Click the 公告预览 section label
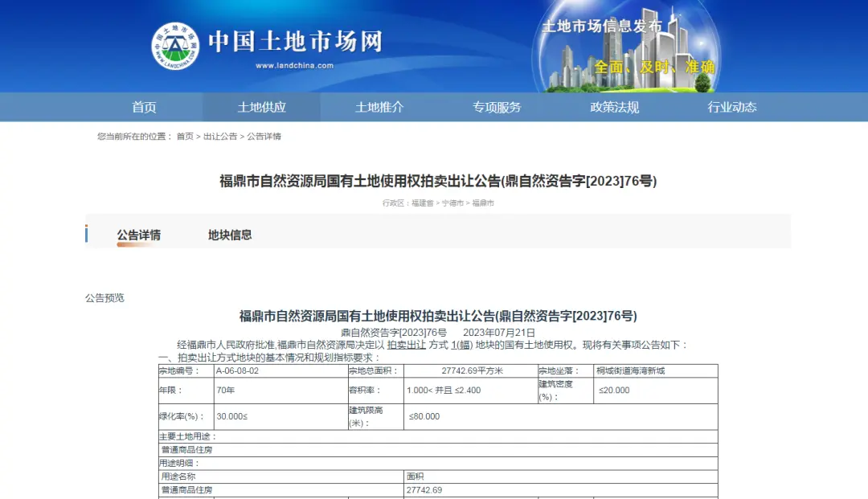Viewport: 868px width, 499px height. [104, 298]
